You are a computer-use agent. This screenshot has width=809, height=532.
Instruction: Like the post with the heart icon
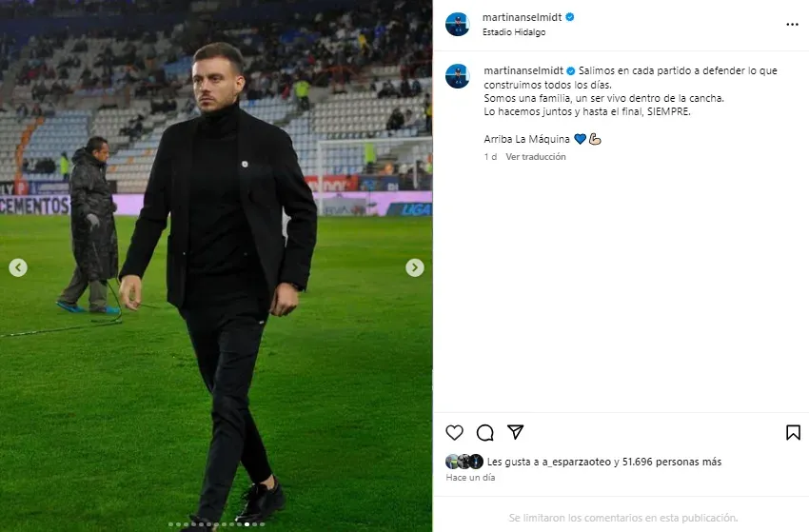[x=455, y=432]
